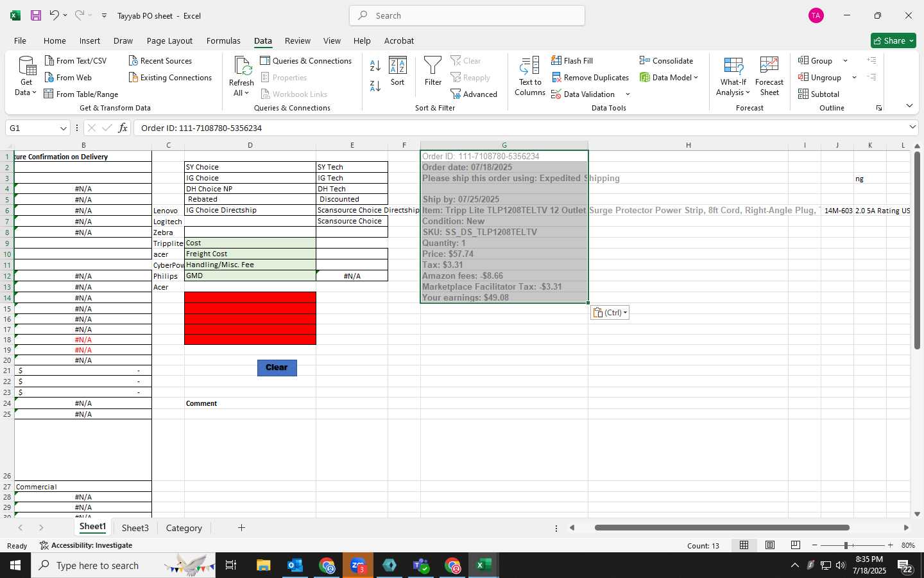Screen dimensions: 924x578
Task: Open Existing Connections
Action: (x=170, y=77)
